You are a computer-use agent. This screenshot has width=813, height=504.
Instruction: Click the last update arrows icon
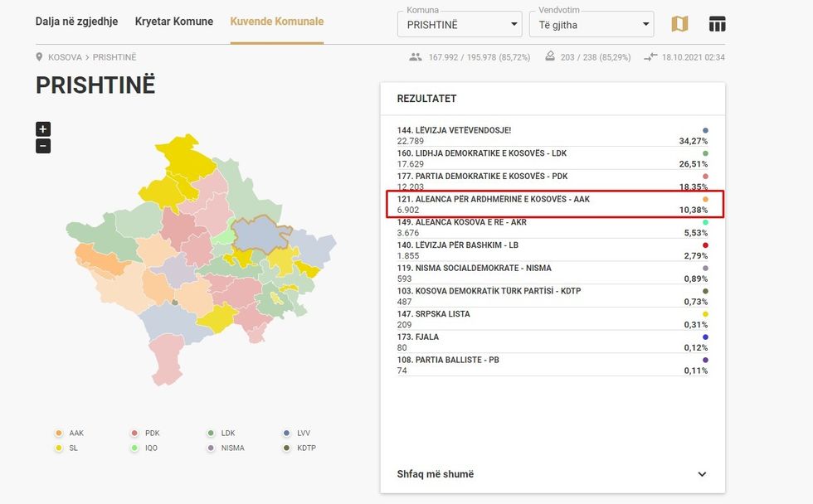click(x=650, y=57)
